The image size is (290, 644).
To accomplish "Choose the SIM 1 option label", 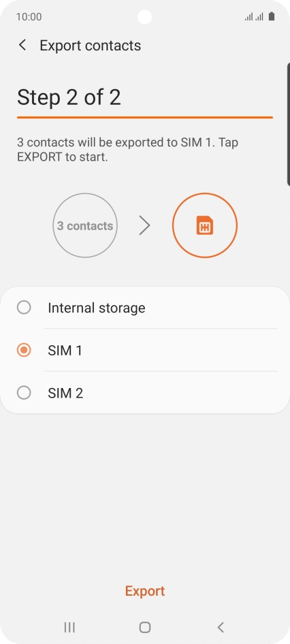I will 65,351.
